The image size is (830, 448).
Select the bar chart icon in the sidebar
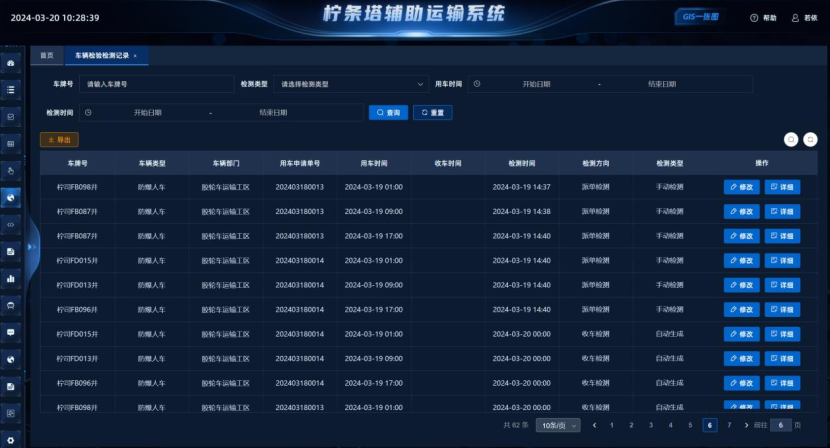pos(11,278)
